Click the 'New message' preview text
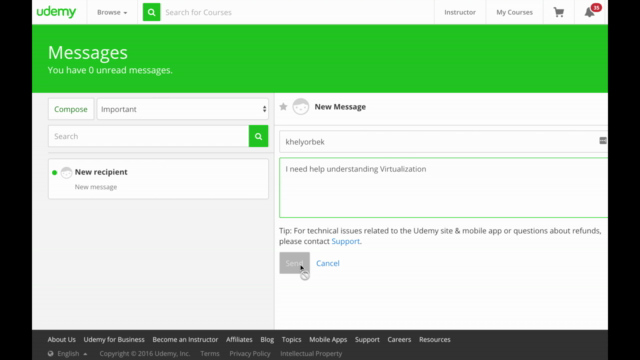This screenshot has height=360, width=640. click(x=96, y=187)
